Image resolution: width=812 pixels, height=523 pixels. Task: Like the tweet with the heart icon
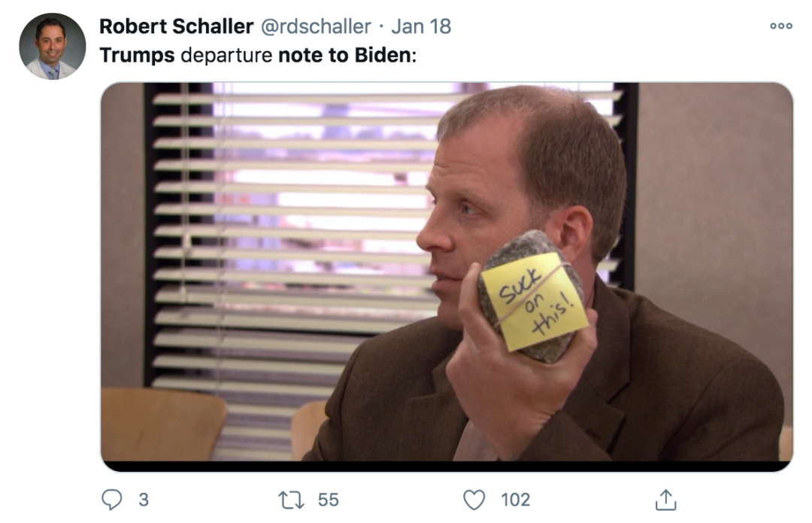pos(474,500)
